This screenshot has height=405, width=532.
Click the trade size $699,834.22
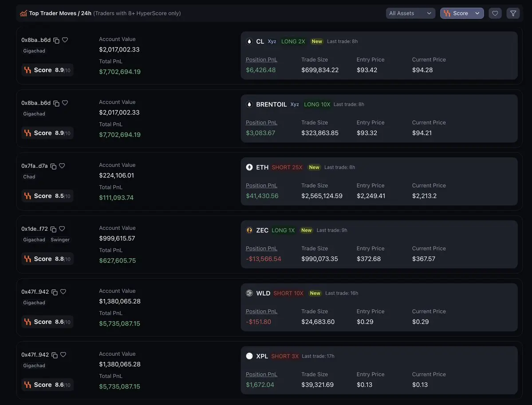tap(320, 70)
